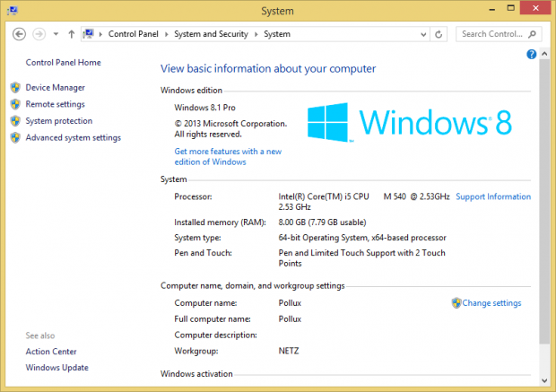
Task: Click the '8.00 GB (7.79 GB usable)' value
Action: point(322,222)
